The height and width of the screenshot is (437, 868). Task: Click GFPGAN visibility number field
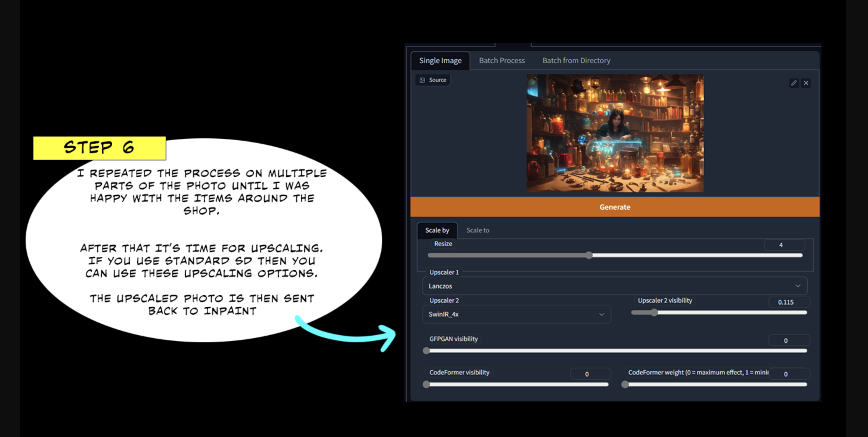(x=788, y=341)
